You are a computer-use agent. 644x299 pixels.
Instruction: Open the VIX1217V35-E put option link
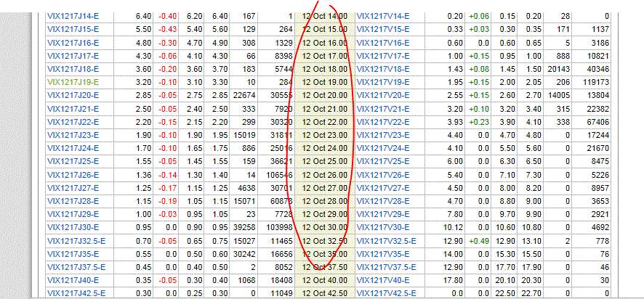click(383, 254)
